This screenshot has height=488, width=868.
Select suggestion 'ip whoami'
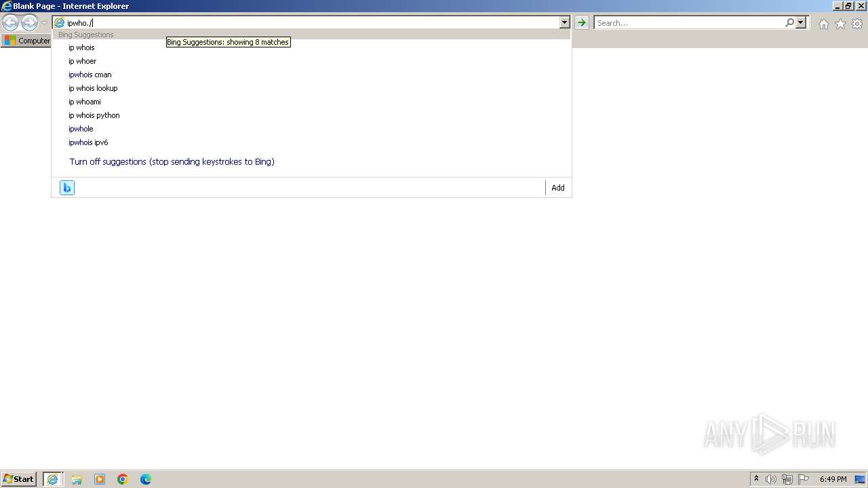311,102
